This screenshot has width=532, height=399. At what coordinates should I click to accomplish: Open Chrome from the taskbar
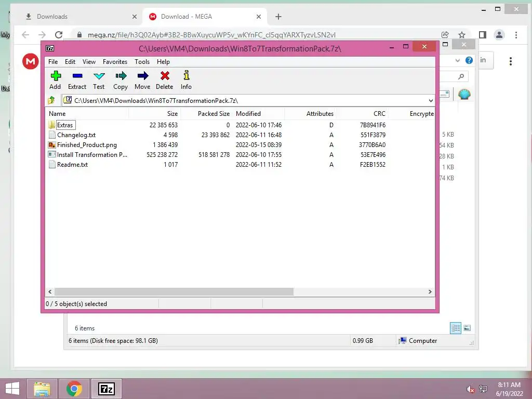click(x=74, y=389)
